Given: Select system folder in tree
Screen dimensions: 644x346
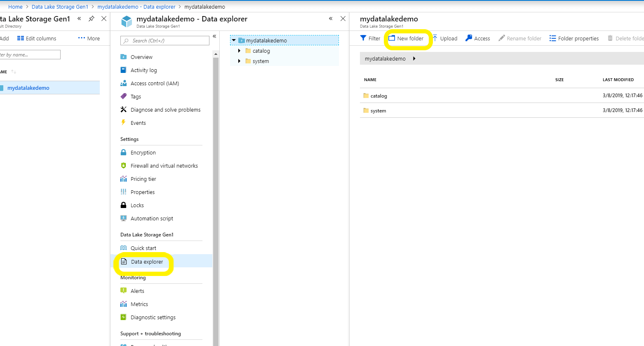Looking at the screenshot, I should 261,61.
